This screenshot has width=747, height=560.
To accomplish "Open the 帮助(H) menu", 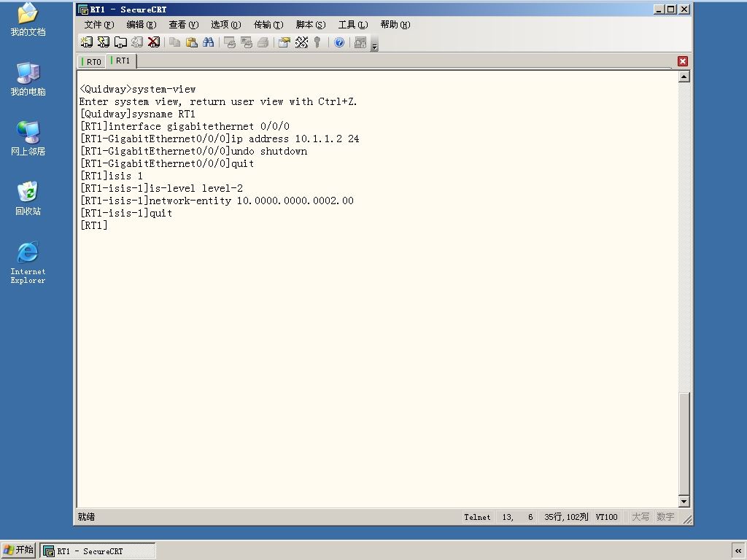I will tap(395, 24).
